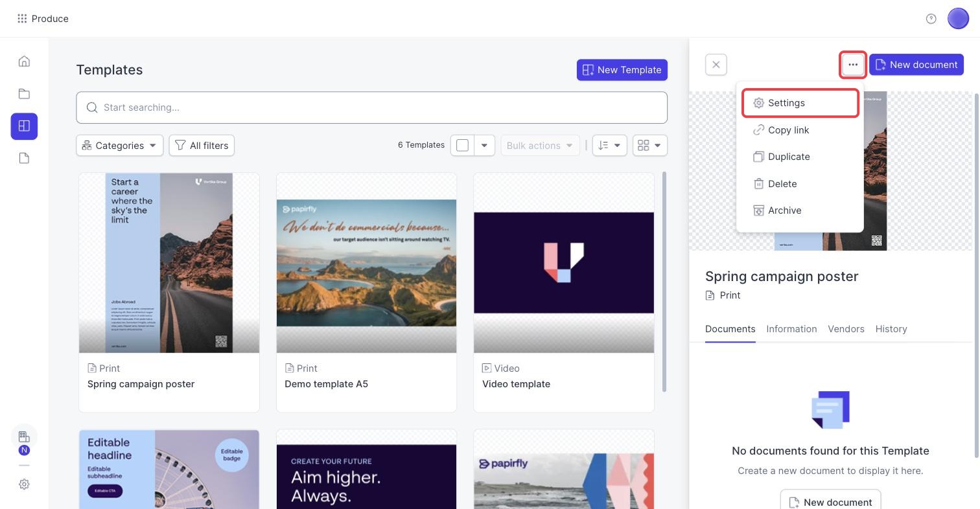Go to Home in the sidebar
Image resolution: width=980 pixels, height=509 pixels.
(x=24, y=62)
